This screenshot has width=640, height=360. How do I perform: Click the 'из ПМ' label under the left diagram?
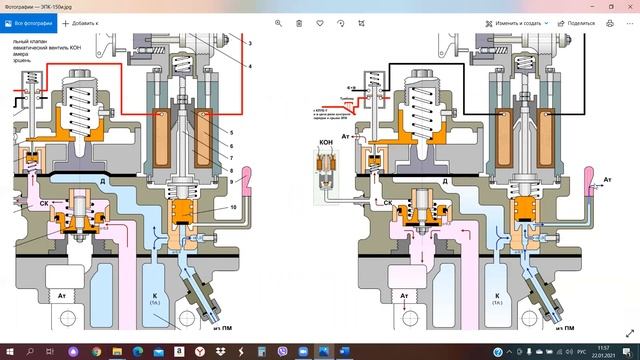pos(222,328)
